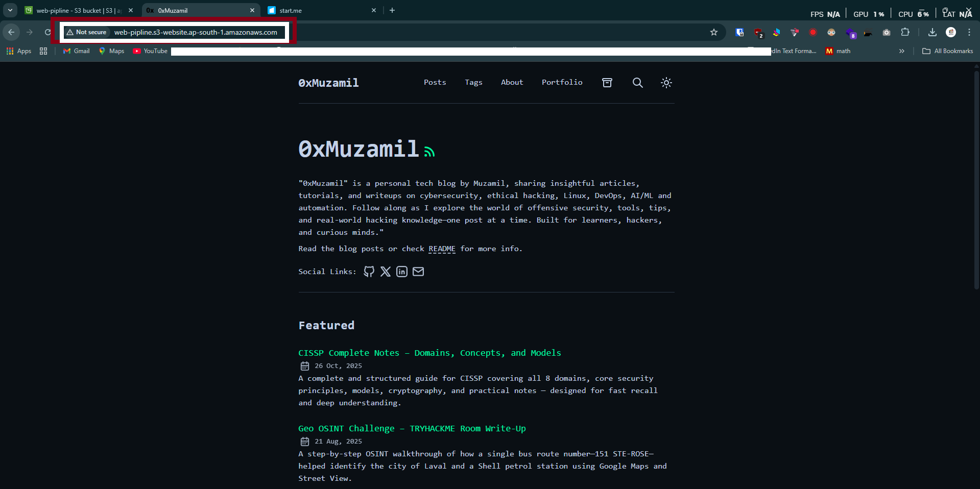Bookmark this page with star icon
Image resolution: width=980 pixels, height=489 pixels.
coord(714,32)
